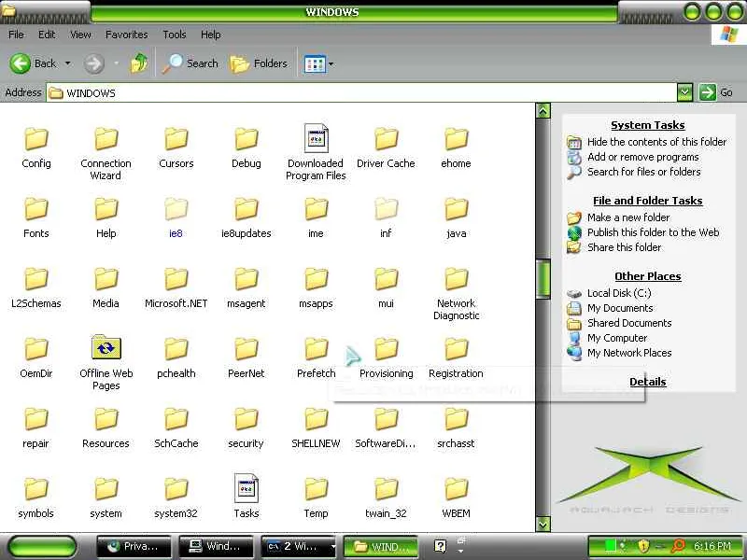Select the twain_32 folder

(386, 498)
